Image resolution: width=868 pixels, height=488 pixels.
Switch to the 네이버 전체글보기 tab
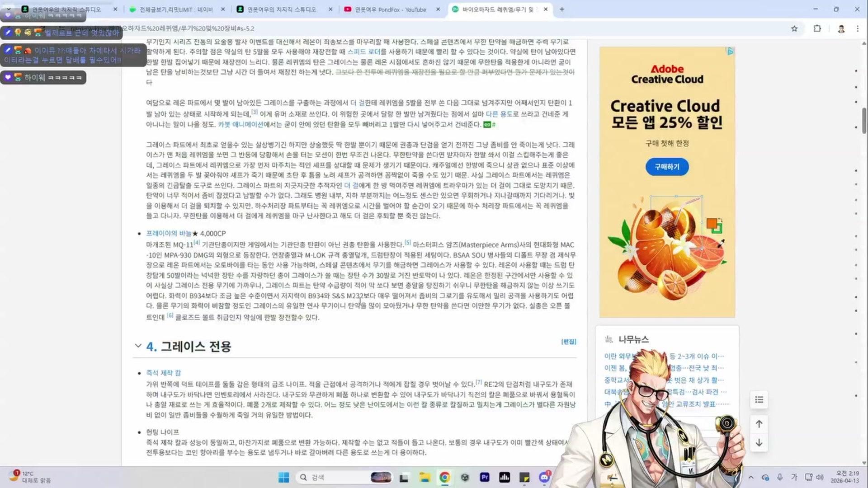176,9
